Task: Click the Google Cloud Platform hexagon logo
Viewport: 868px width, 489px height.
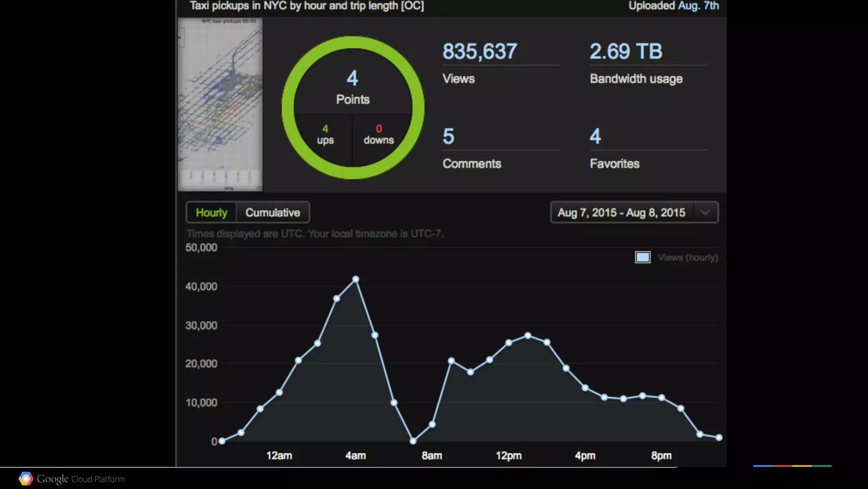Action: tap(26, 478)
